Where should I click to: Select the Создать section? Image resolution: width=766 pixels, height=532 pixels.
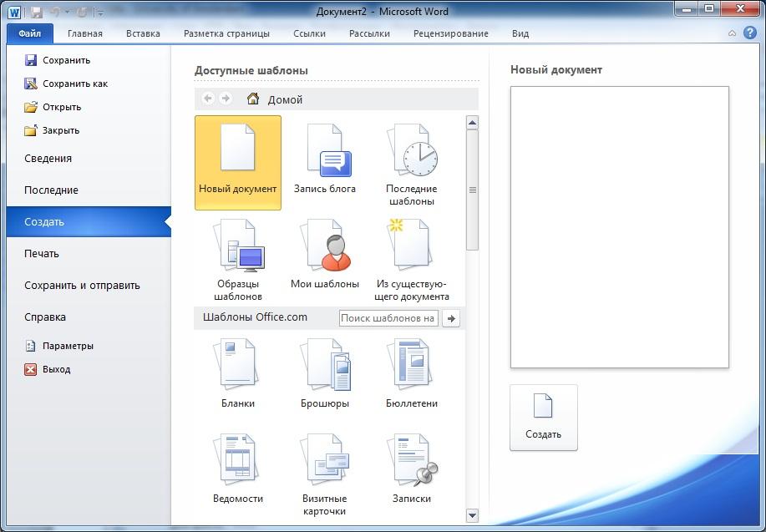[89, 222]
